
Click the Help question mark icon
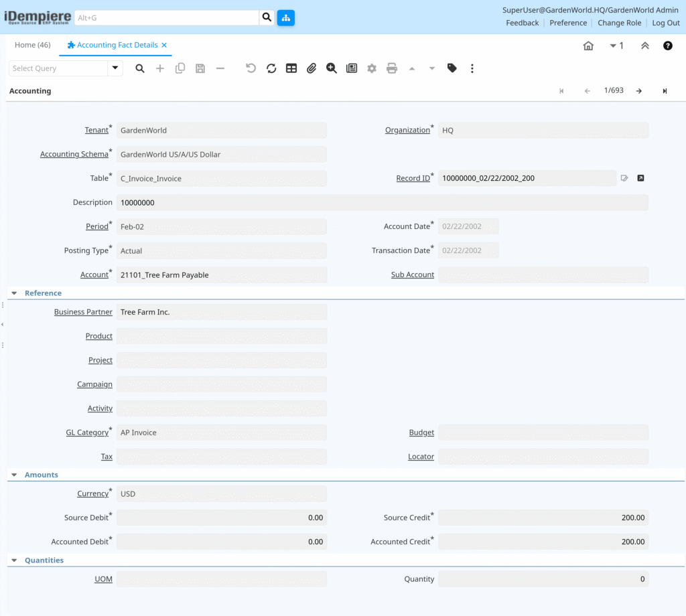[668, 46]
